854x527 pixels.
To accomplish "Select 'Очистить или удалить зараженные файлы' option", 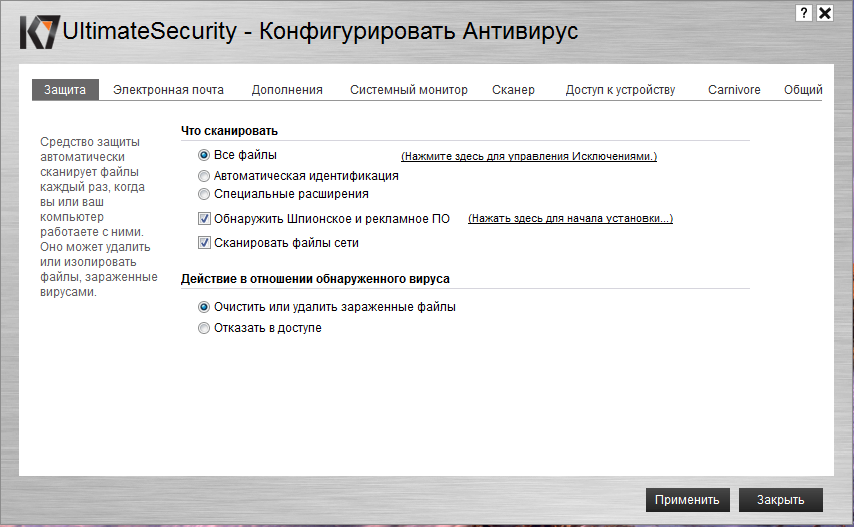I will (204, 308).
